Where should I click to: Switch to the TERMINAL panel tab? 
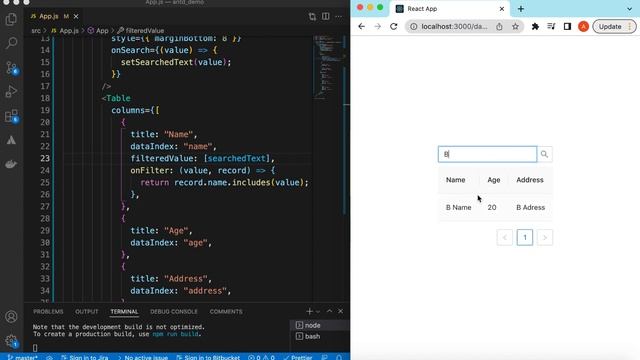tap(124, 311)
